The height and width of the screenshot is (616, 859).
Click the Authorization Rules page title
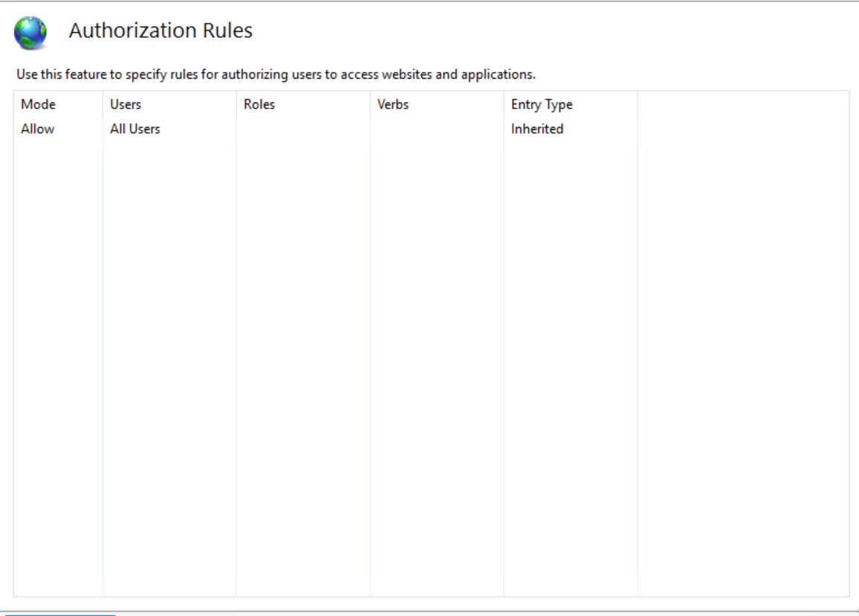coord(161,30)
